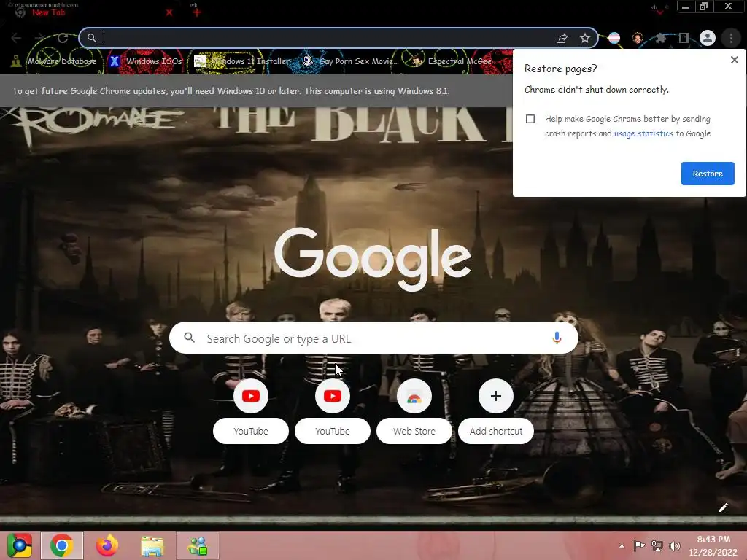Open the Chrome three-dot menu
This screenshot has width=747, height=560.
(x=731, y=38)
